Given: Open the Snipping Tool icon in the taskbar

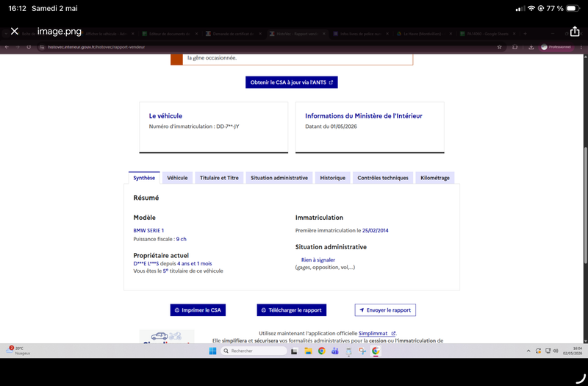Looking at the screenshot, I should 362,351.
